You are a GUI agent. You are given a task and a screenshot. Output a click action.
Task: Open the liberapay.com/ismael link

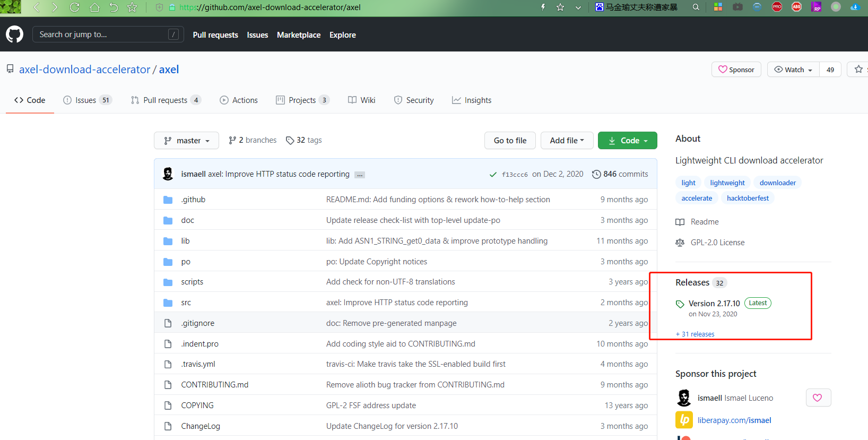[734, 420]
